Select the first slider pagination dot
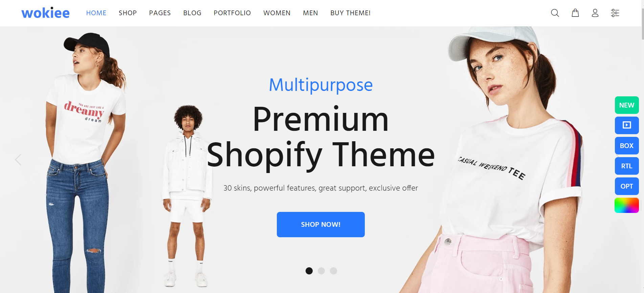The image size is (644, 293). point(309,271)
